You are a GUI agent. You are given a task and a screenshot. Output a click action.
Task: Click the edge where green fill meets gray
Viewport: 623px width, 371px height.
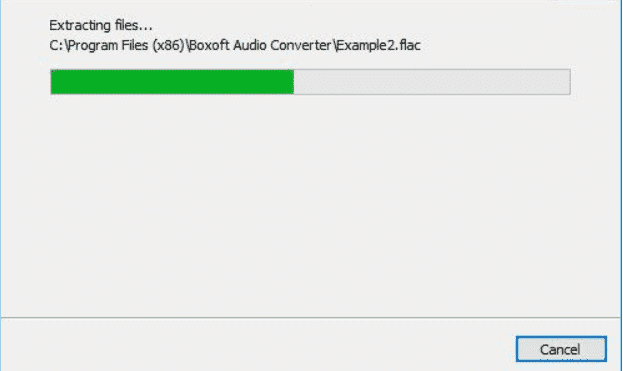294,82
